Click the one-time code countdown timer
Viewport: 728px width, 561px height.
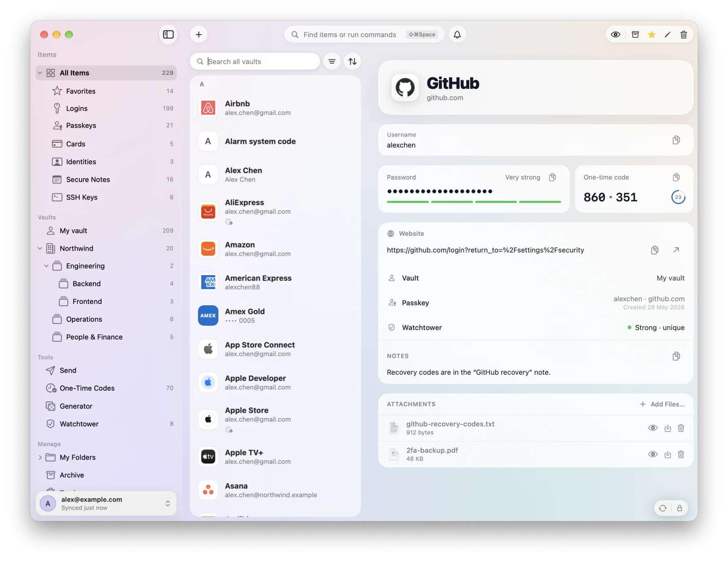tap(678, 197)
